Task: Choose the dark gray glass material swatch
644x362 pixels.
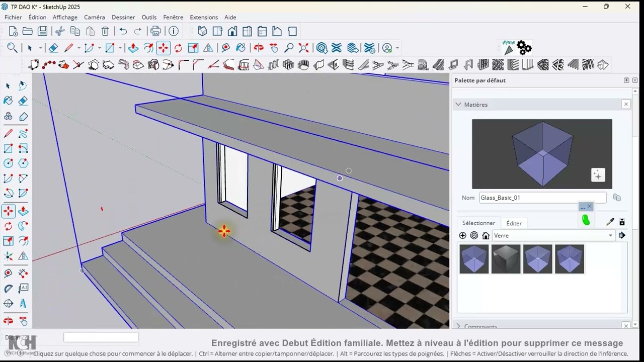Action: click(506, 259)
